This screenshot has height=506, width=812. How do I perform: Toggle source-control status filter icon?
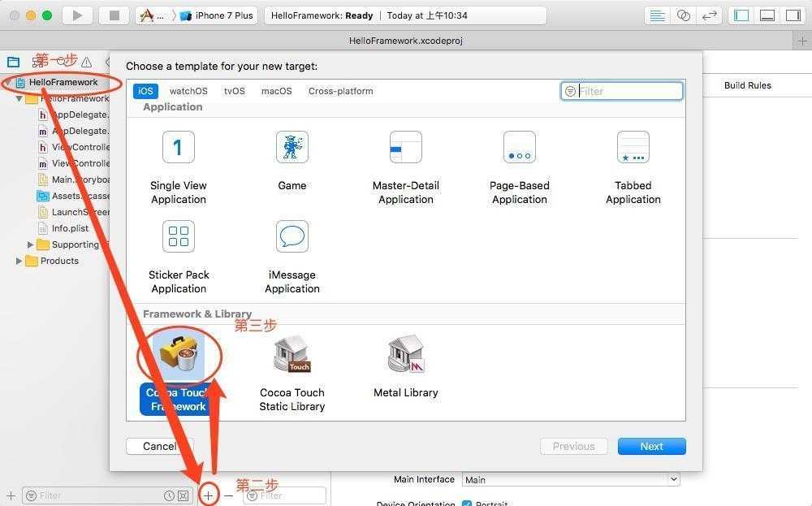coord(184,495)
